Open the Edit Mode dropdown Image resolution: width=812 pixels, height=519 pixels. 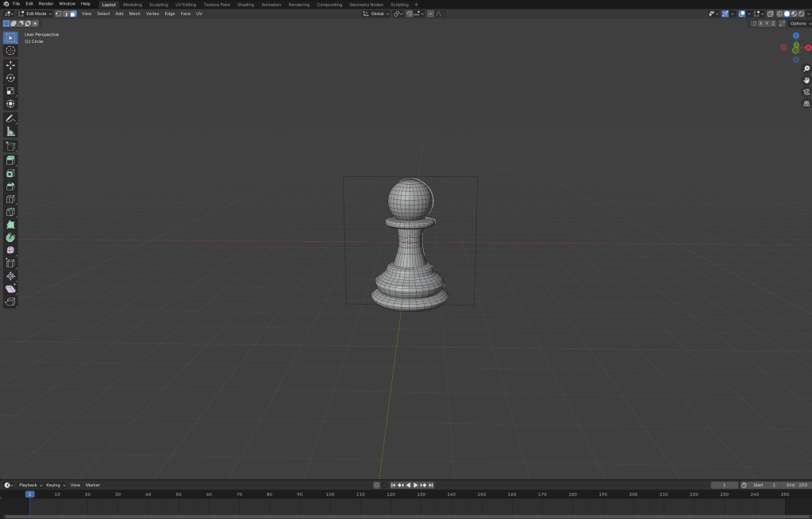pos(36,13)
